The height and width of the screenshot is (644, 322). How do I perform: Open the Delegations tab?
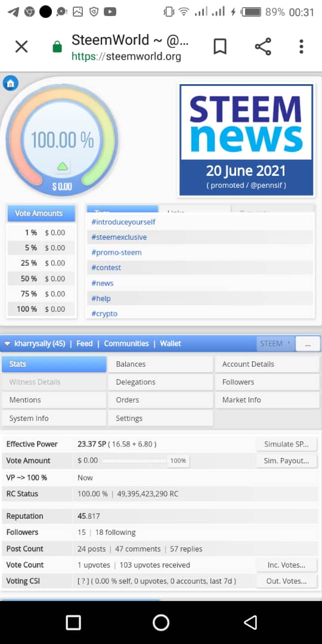[x=160, y=382]
